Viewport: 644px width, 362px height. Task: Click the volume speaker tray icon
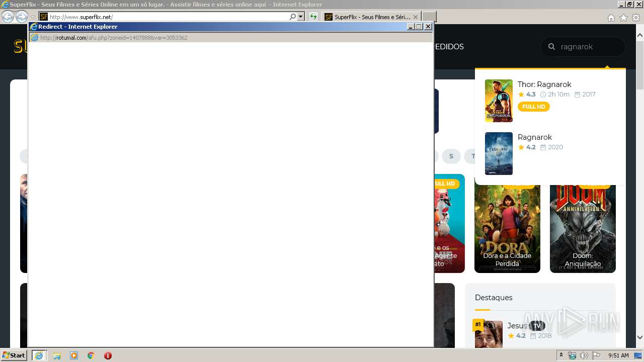[x=584, y=355]
